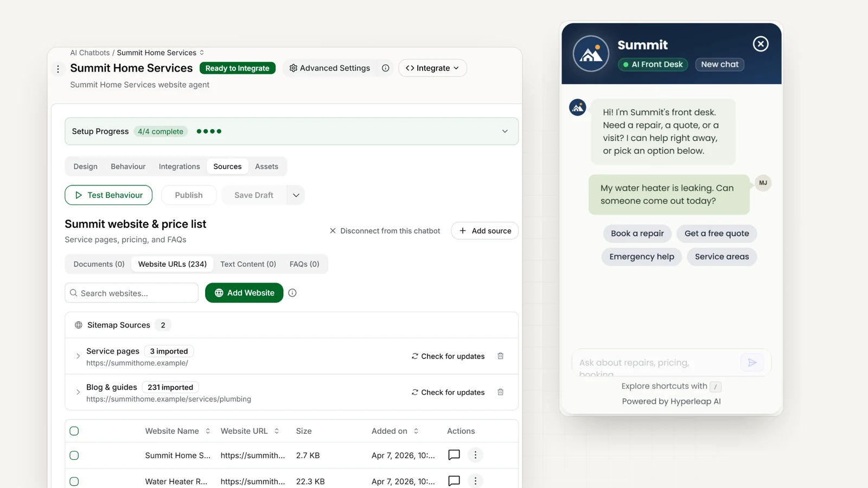Sort by Website Name column

pyautogui.click(x=208, y=431)
